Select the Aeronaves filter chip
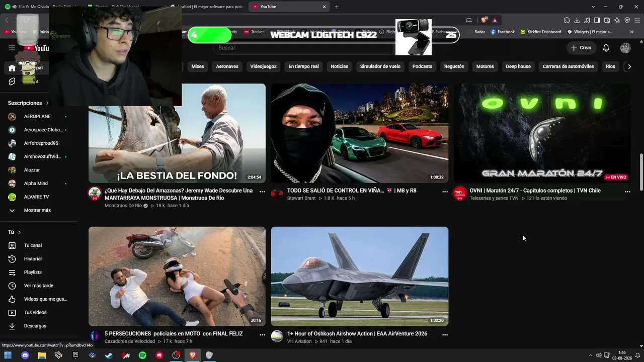 227,66
